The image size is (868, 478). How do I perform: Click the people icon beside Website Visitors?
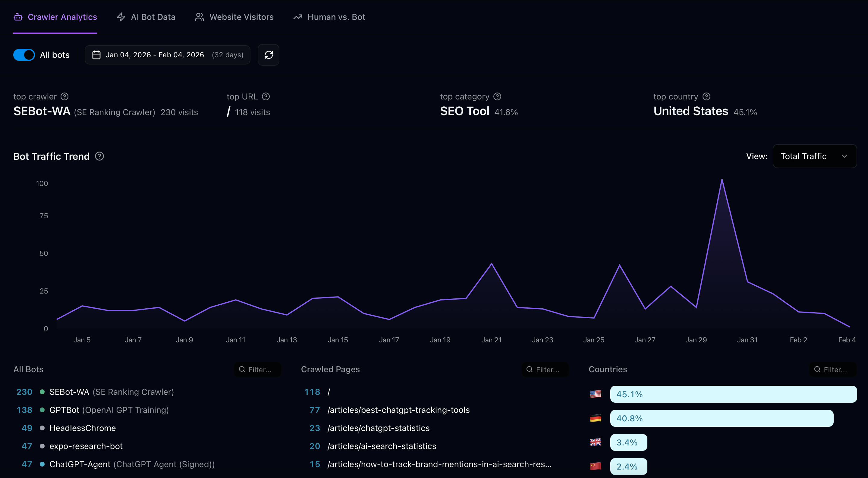(x=199, y=17)
